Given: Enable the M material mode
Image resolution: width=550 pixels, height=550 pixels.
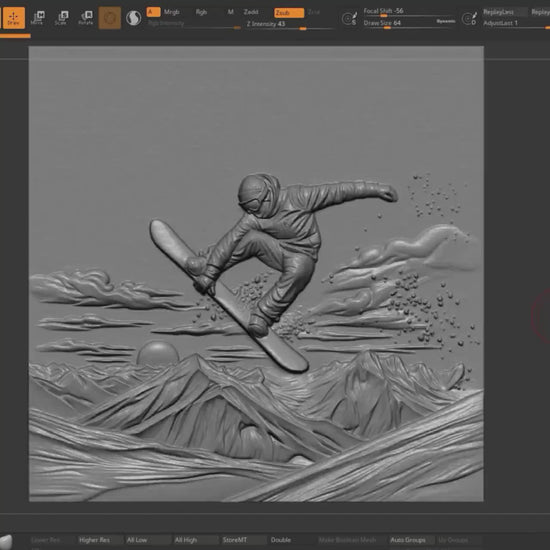Looking at the screenshot, I should tap(230, 12).
